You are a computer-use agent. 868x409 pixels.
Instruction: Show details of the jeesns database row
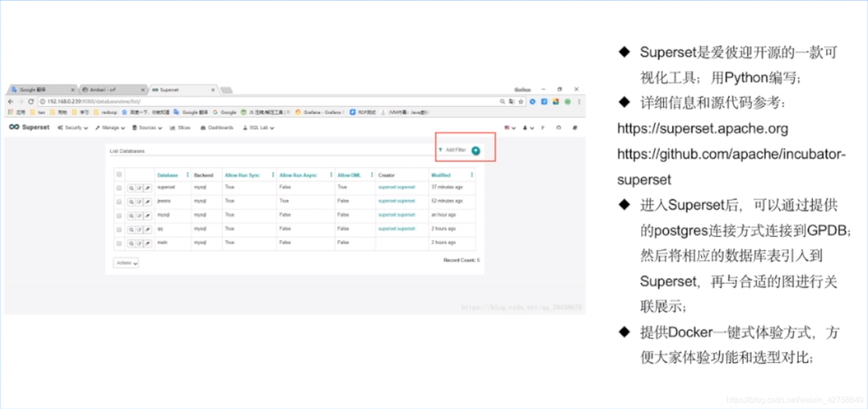[131, 201]
